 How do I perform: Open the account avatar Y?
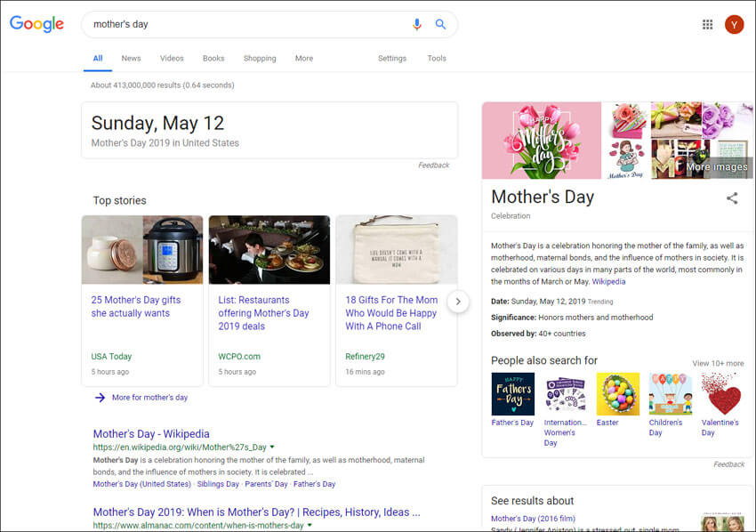point(734,24)
